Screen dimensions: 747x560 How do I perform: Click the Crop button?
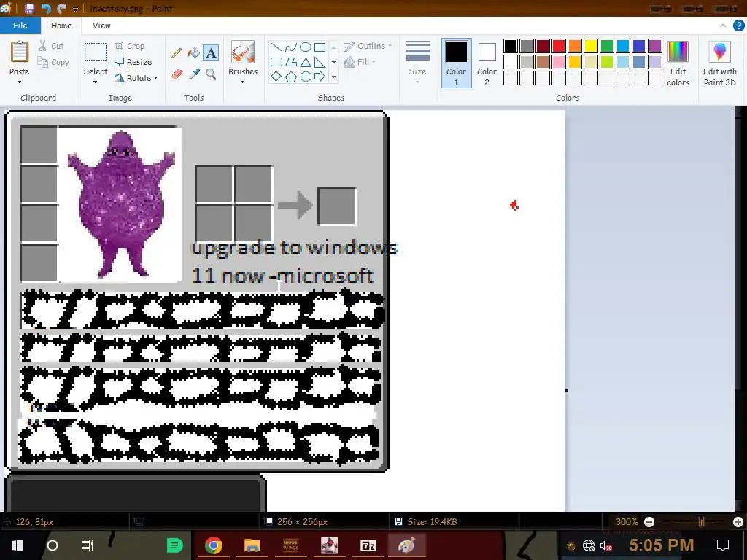click(x=129, y=46)
